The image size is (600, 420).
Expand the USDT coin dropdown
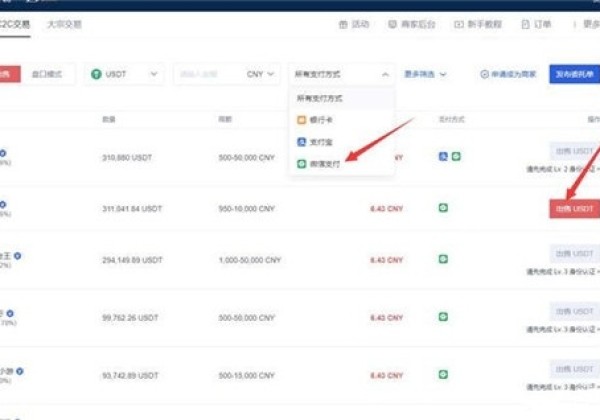click(124, 74)
